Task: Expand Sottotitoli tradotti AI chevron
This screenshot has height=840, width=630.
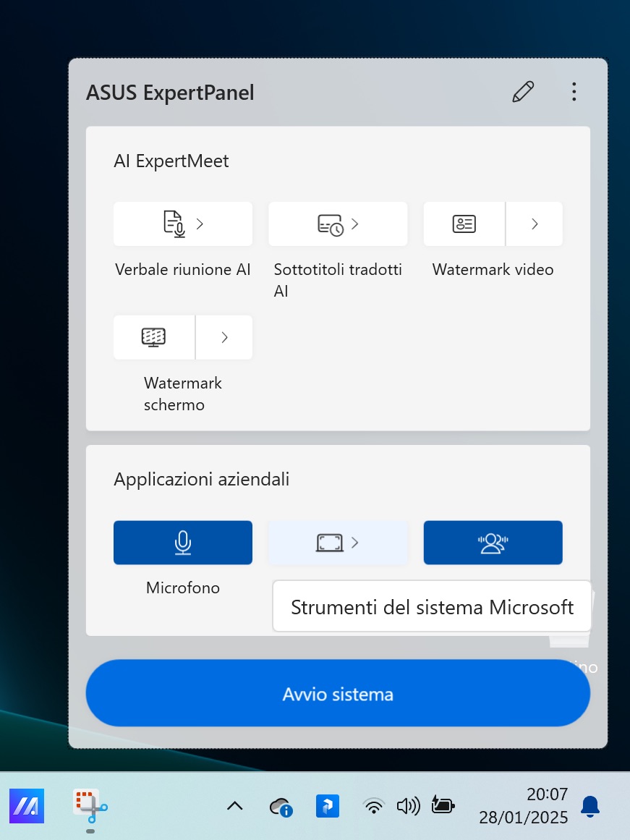Action: [x=354, y=224]
